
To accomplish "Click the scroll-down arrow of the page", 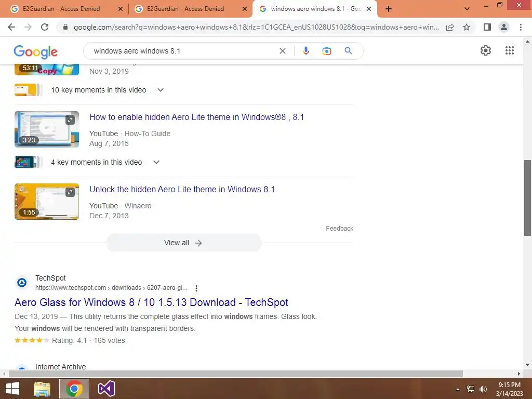I will (527, 365).
